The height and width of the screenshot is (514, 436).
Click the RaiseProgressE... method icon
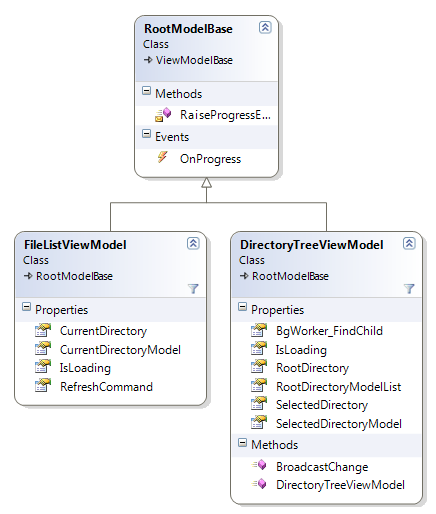click(163, 115)
